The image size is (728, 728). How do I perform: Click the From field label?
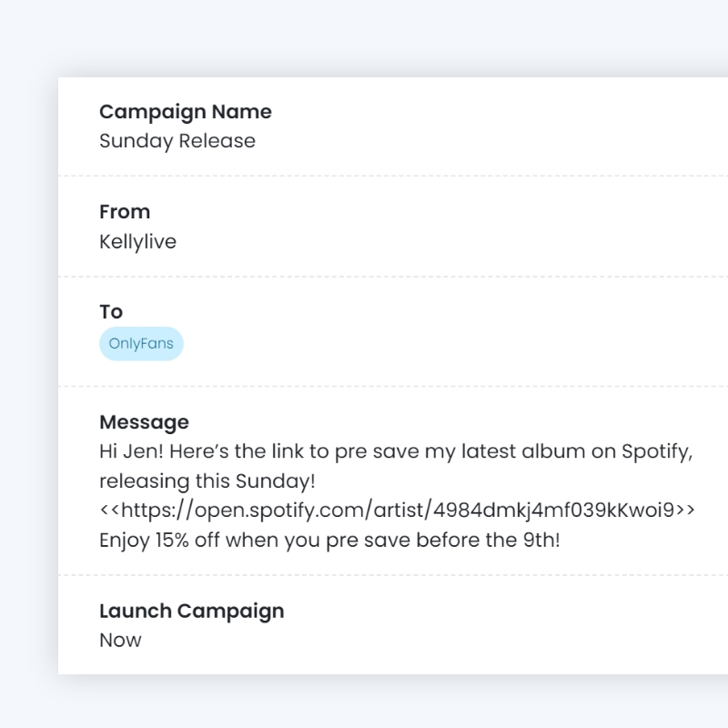pos(124,211)
